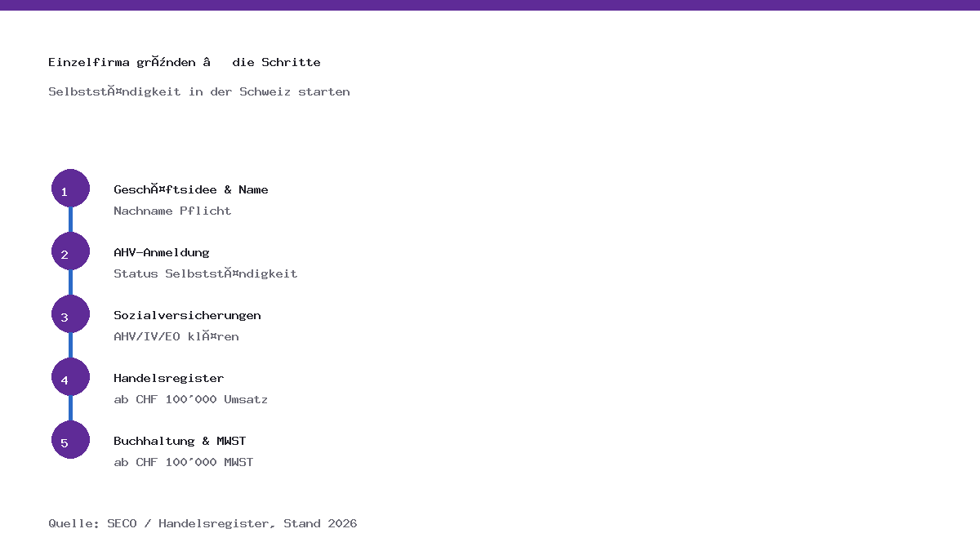Click the step 5 circle marker
The width and height of the screenshot is (980, 551).
click(70, 440)
